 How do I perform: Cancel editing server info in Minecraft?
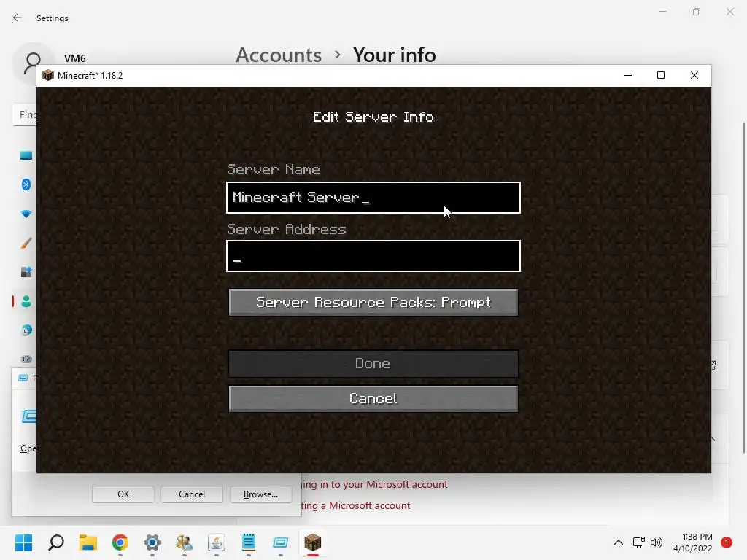[373, 399]
